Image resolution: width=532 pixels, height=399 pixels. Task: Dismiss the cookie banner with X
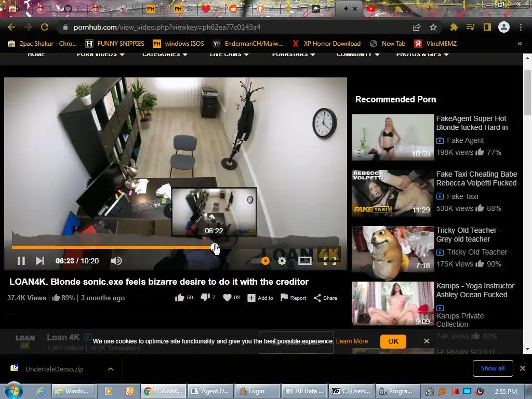[x=427, y=341]
